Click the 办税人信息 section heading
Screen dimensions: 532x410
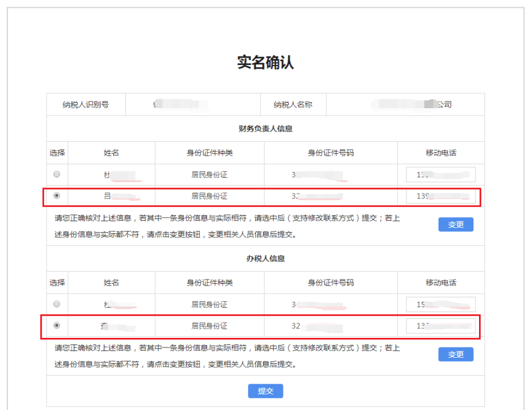pos(265,259)
